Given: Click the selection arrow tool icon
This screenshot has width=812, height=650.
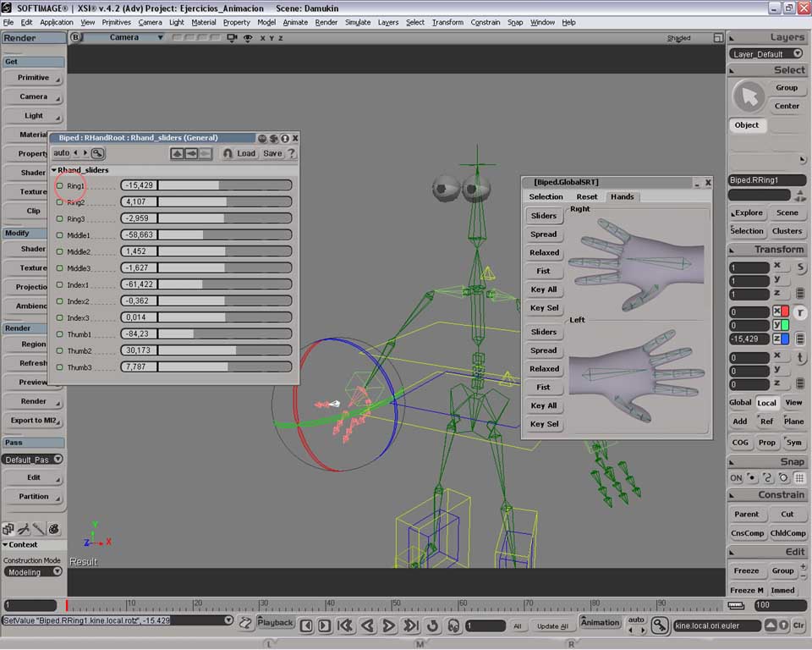Looking at the screenshot, I should click(x=748, y=96).
